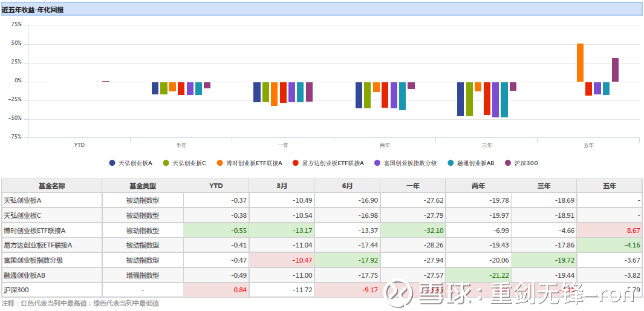Open the 易方达创业板ETF联接A row name

click(37, 245)
